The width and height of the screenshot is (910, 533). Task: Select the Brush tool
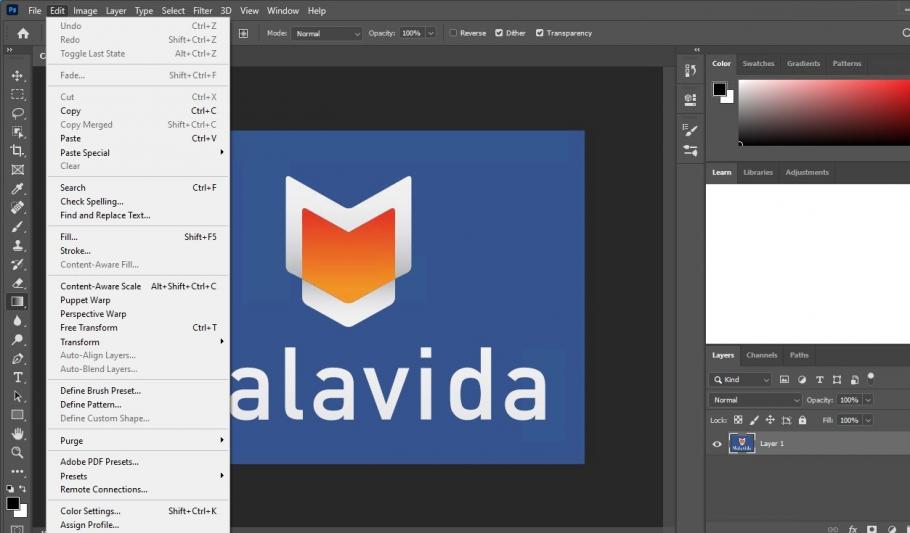point(17,226)
